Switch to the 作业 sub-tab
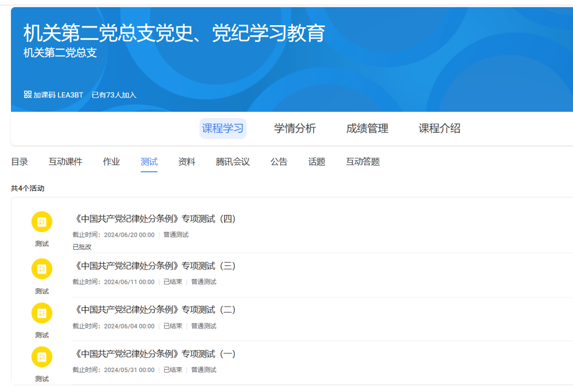The height and width of the screenshot is (392, 573). pyautogui.click(x=111, y=162)
